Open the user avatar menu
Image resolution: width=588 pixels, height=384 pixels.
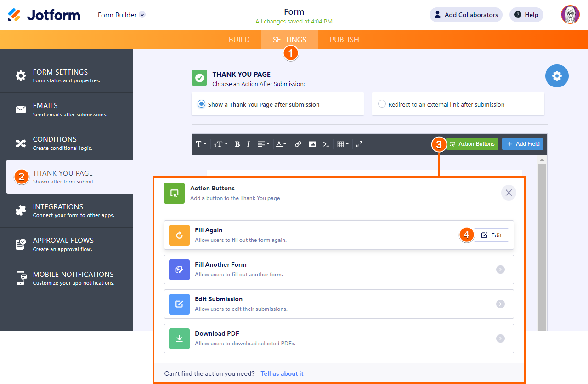coord(570,15)
